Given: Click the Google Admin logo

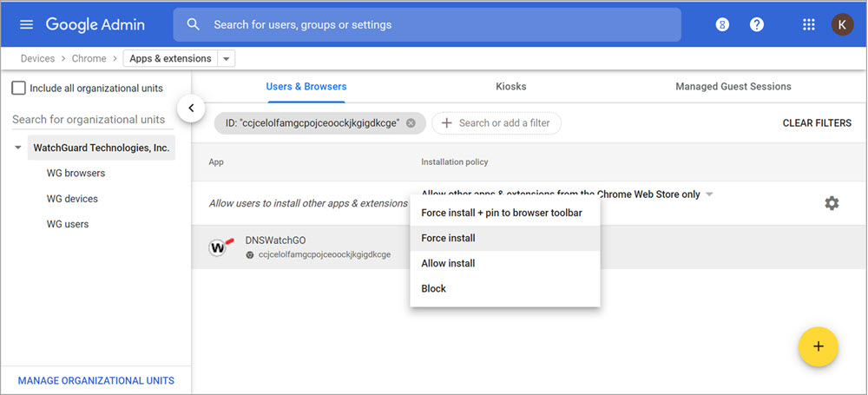Looking at the screenshot, I should pos(95,25).
